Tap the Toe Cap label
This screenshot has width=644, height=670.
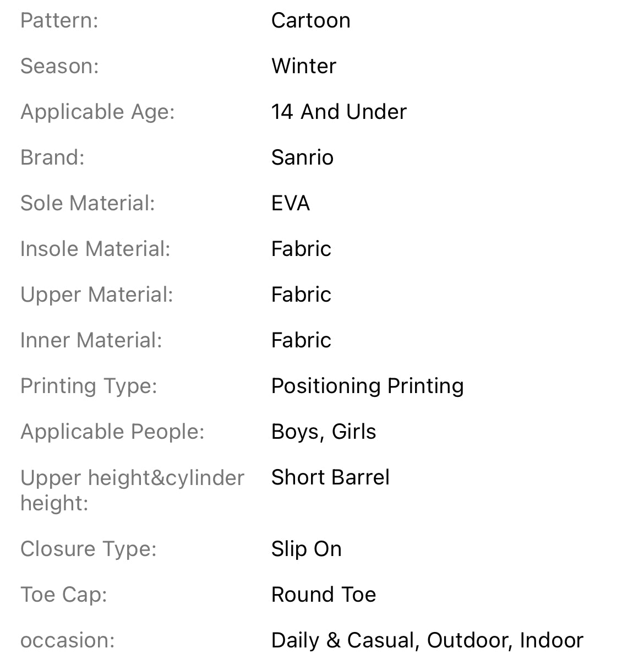click(x=64, y=595)
